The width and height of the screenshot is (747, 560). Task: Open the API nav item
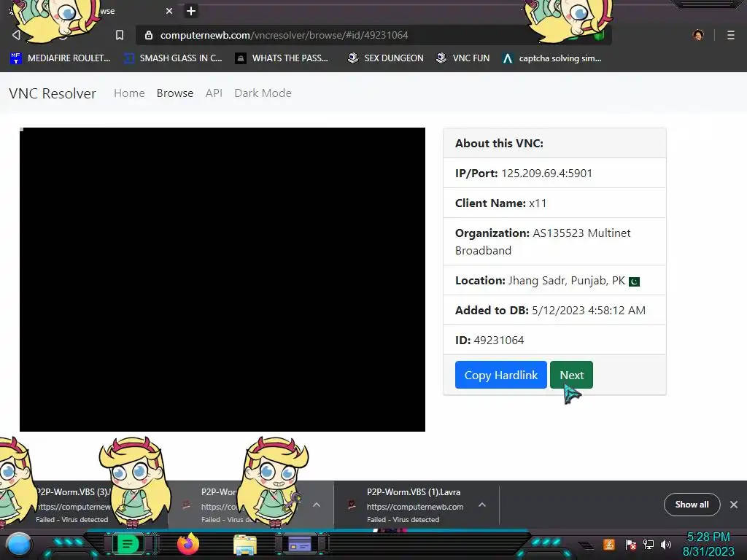point(214,93)
